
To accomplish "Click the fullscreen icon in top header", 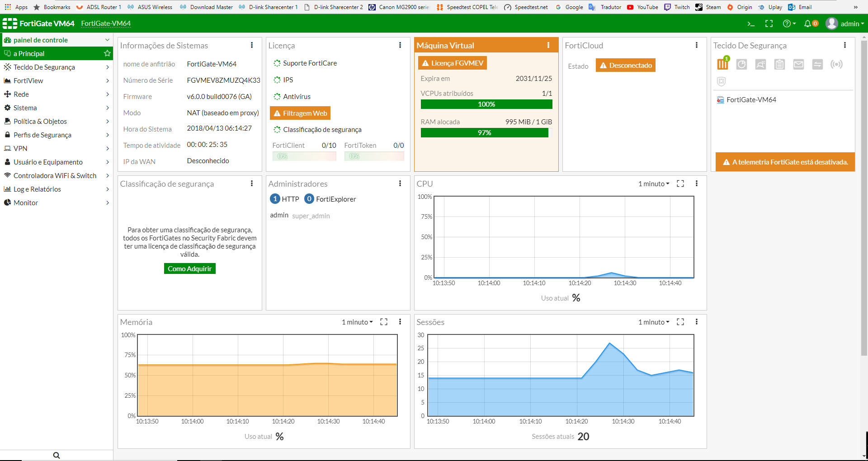I will point(769,24).
